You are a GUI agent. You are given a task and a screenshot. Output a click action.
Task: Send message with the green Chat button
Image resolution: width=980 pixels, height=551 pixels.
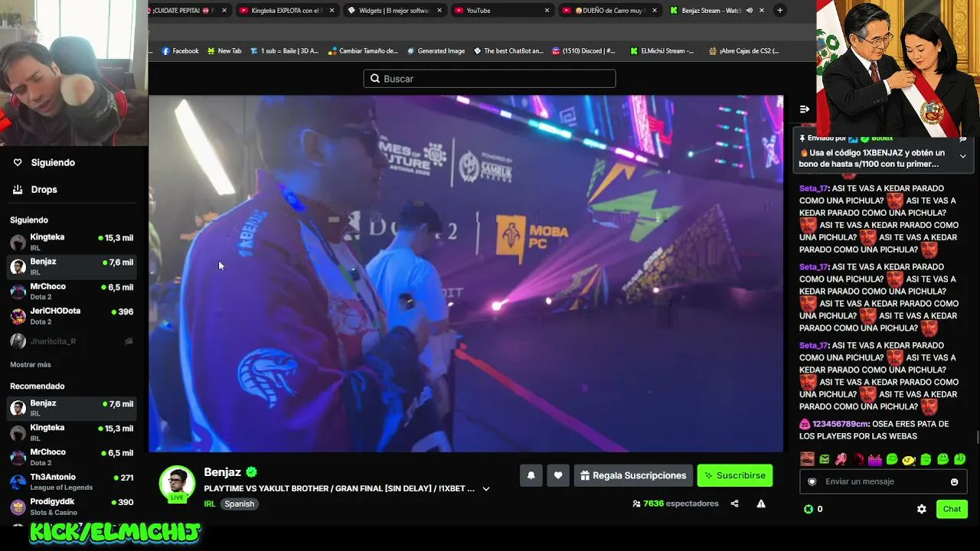tap(952, 509)
